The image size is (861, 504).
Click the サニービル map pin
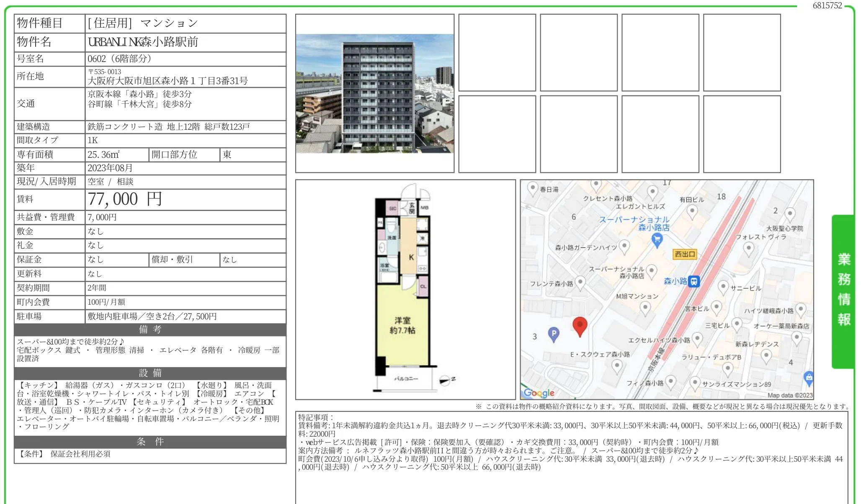pos(724,286)
